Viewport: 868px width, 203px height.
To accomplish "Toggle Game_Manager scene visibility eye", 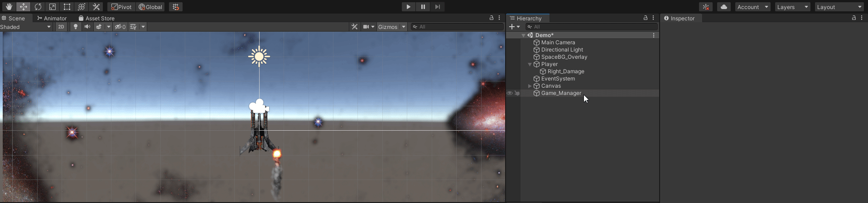I will point(510,93).
